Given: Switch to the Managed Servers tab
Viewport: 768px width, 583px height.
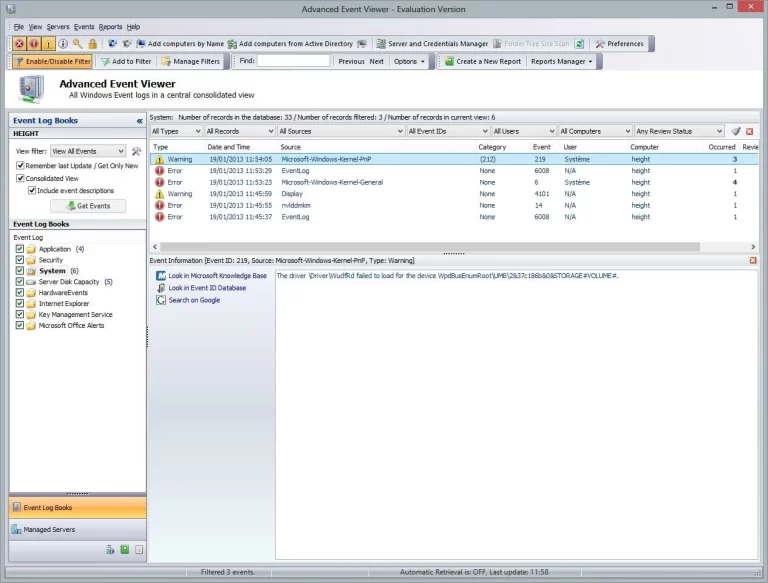Looking at the screenshot, I should click(77, 530).
